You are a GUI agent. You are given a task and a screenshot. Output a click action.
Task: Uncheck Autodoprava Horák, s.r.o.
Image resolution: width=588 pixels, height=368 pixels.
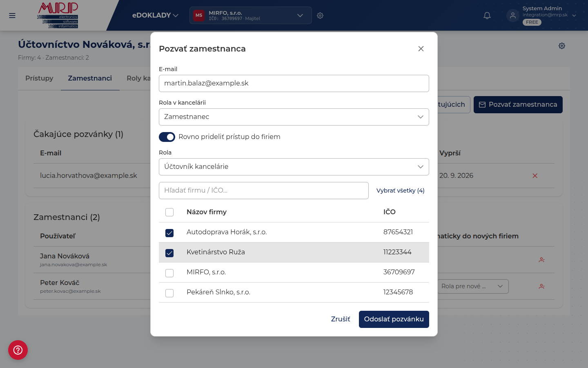coord(169,233)
